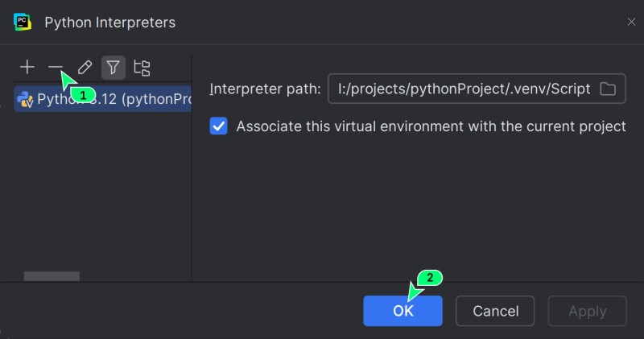Image resolution: width=644 pixels, height=339 pixels.
Task: Toggle the funnel filter icon
Action: point(114,68)
